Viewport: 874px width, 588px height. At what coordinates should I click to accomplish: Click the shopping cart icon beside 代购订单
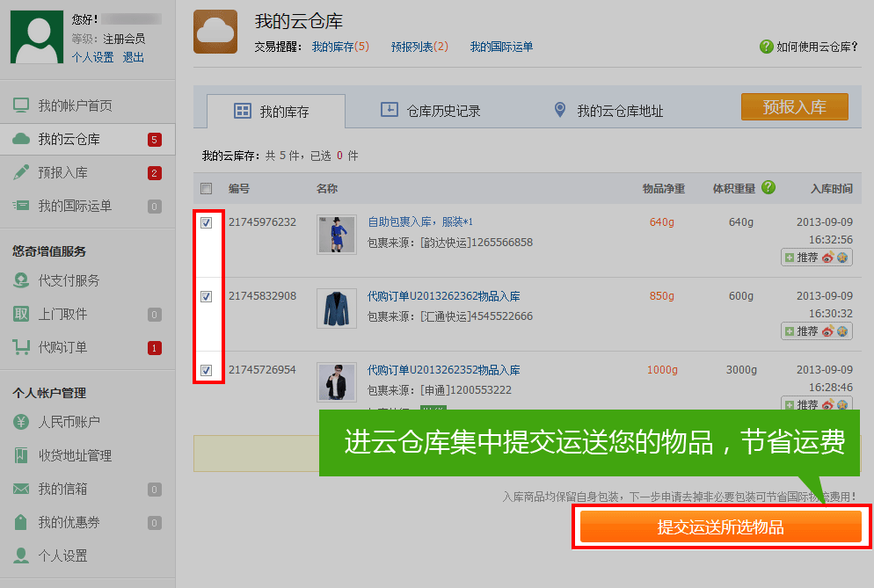pyautogui.click(x=21, y=348)
